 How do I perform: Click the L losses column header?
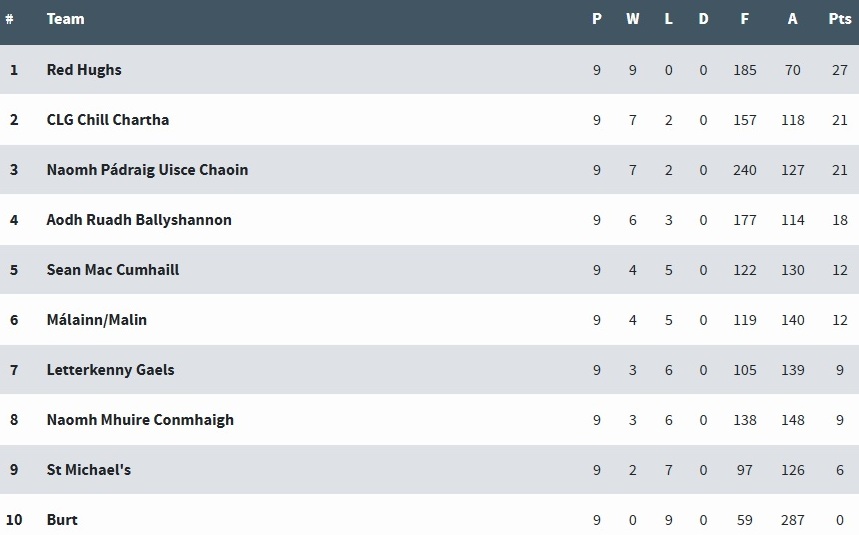(x=668, y=19)
